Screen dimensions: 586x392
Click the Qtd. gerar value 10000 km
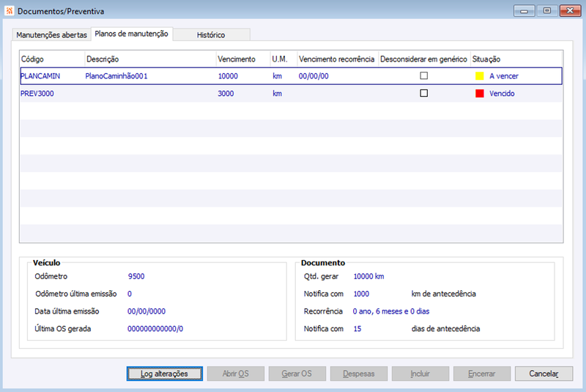click(x=369, y=276)
